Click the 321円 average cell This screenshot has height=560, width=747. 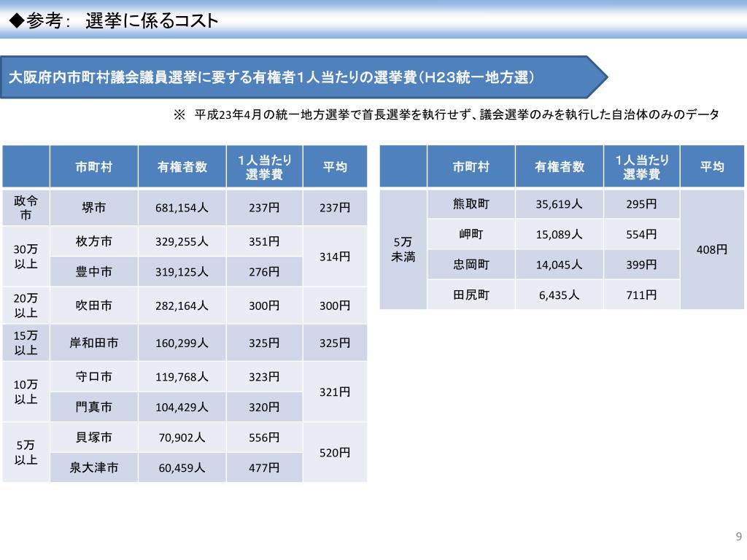click(x=335, y=392)
